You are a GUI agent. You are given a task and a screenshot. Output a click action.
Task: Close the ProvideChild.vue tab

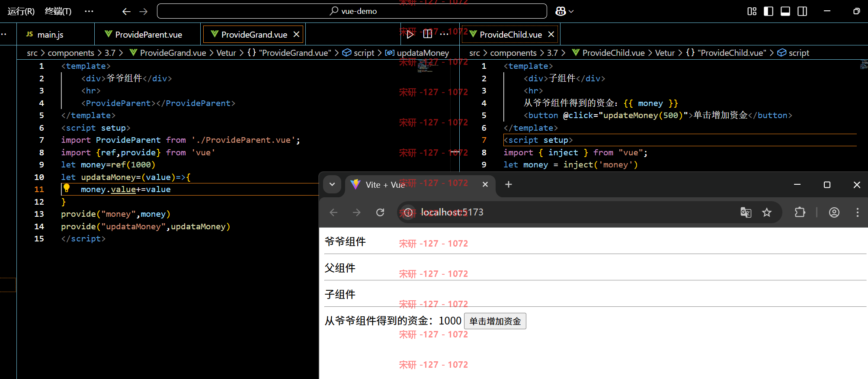click(551, 34)
